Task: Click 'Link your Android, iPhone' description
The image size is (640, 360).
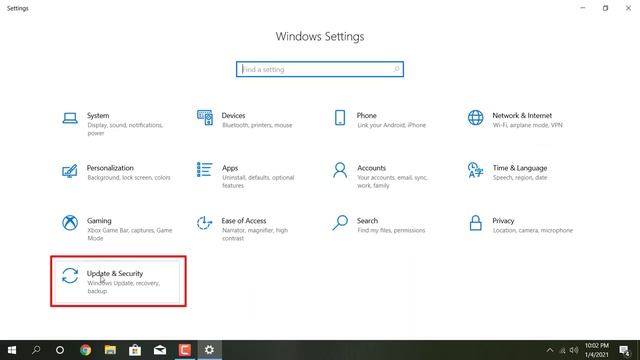Action: [x=391, y=125]
